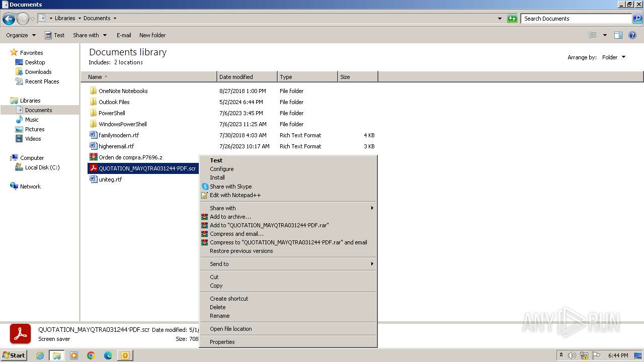The image size is (644, 362).
Task: Select the uniteg.rtf file icon
Action: pyautogui.click(x=93, y=179)
